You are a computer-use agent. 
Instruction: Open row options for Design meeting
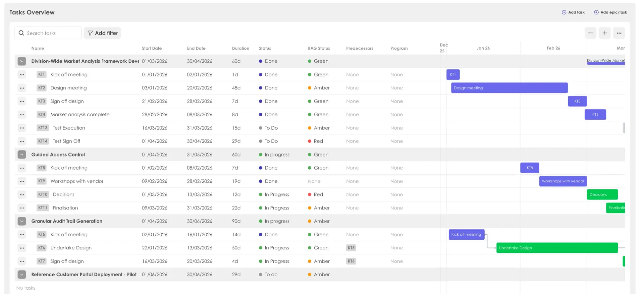pyautogui.click(x=22, y=88)
